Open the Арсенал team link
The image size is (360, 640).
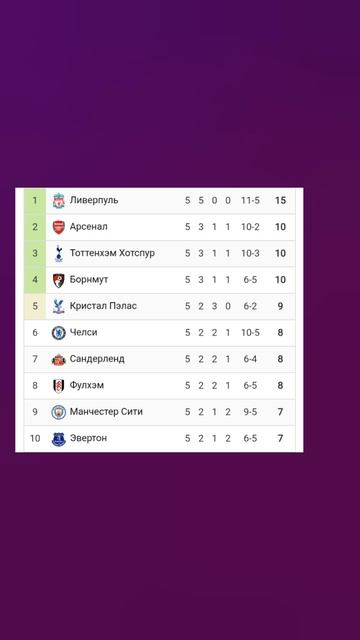pyautogui.click(x=89, y=227)
